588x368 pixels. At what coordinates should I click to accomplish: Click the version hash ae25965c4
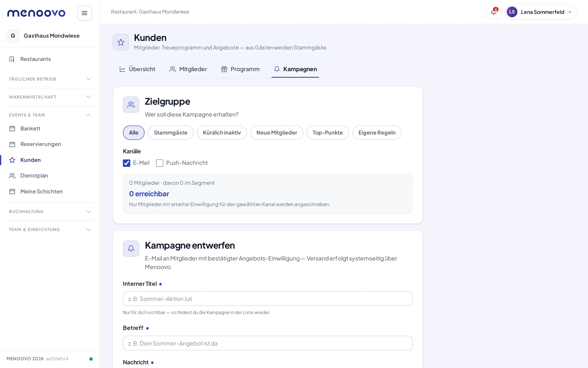pyautogui.click(x=57, y=359)
